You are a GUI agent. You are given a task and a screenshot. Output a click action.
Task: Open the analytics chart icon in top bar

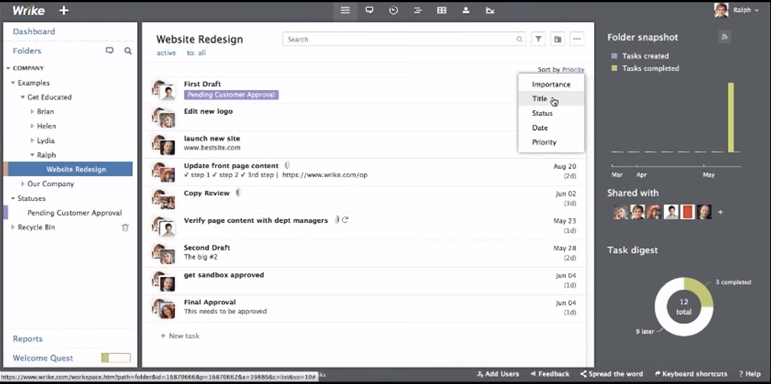click(x=490, y=10)
